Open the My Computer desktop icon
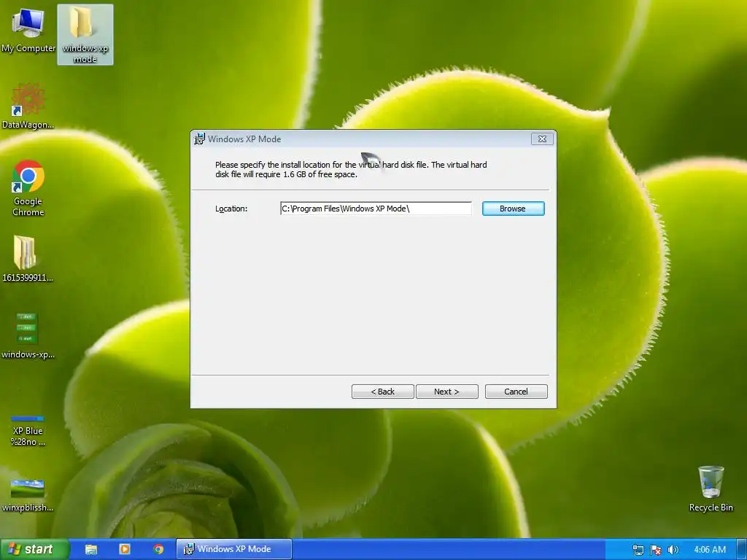The image size is (747, 560). tap(28, 31)
